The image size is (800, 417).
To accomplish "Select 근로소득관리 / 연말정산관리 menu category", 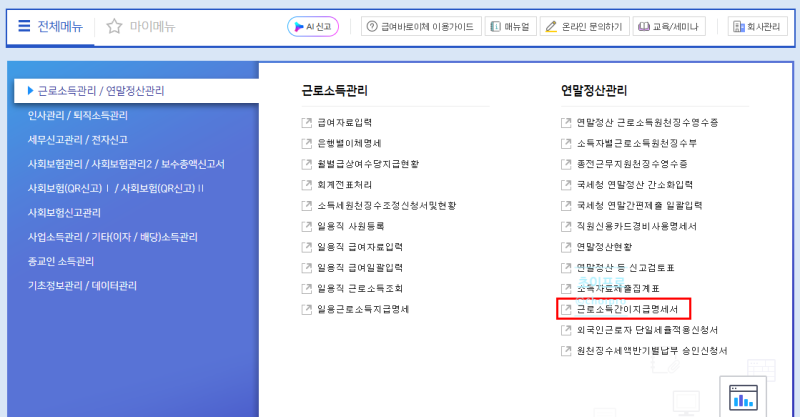I will 136,91.
